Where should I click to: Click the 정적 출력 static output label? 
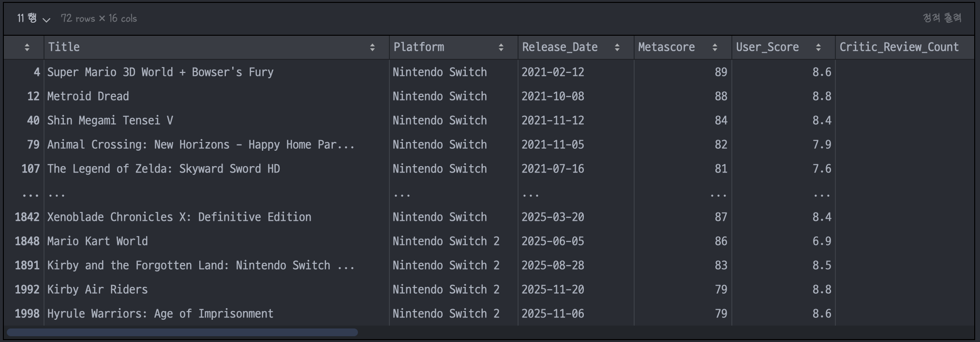coord(942,18)
